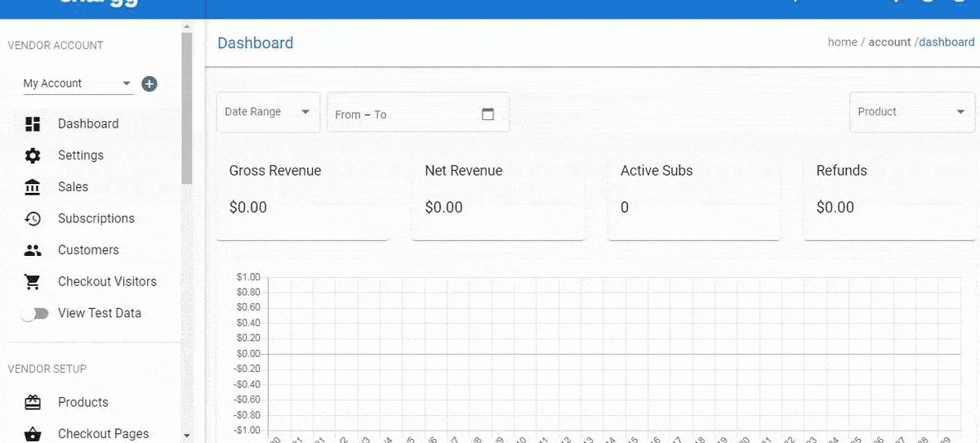Click the home breadcrumb link
The image size is (980, 443).
tap(842, 43)
